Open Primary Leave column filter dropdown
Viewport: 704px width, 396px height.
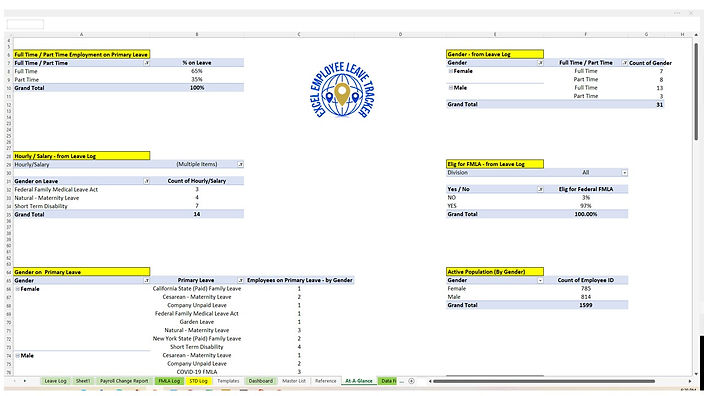tap(240, 280)
